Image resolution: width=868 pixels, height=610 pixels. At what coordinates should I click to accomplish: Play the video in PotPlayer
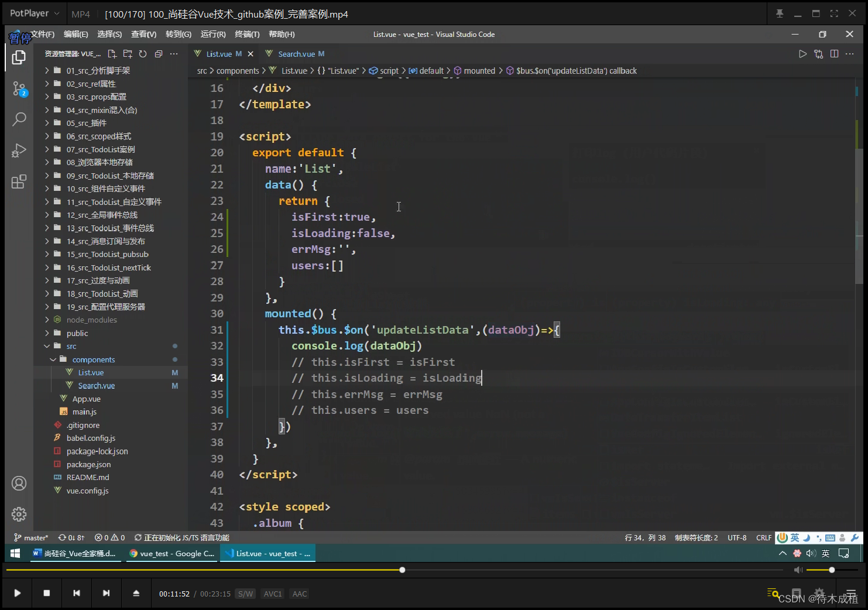click(x=18, y=593)
